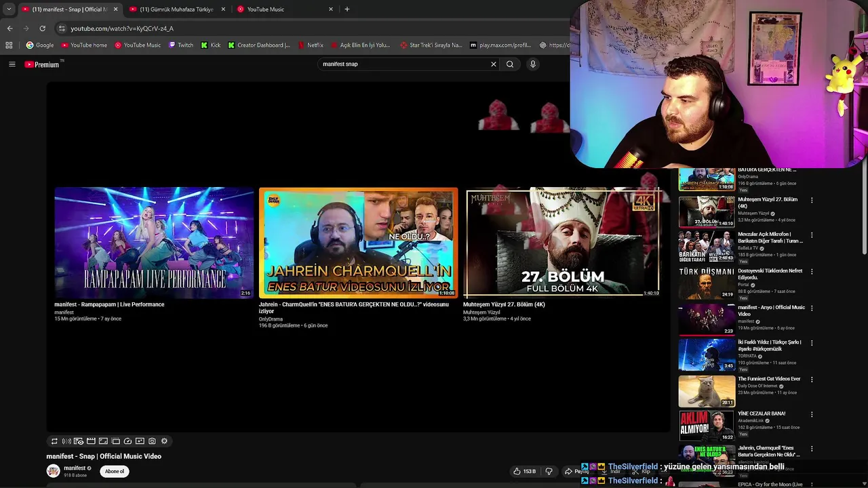868x488 pixels.
Task: Reload the current page
Action: click(42, 28)
